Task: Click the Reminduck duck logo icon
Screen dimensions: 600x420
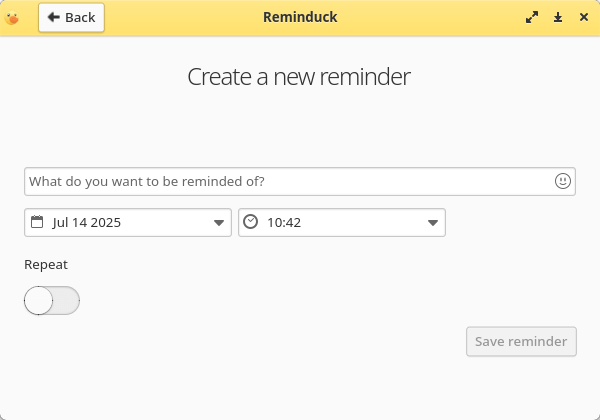Action: point(12,18)
